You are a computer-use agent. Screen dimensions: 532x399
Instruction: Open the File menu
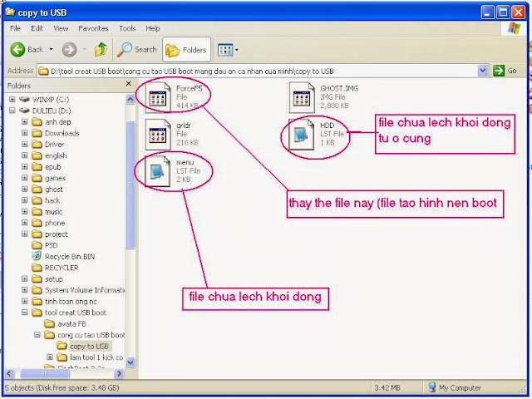(15, 28)
